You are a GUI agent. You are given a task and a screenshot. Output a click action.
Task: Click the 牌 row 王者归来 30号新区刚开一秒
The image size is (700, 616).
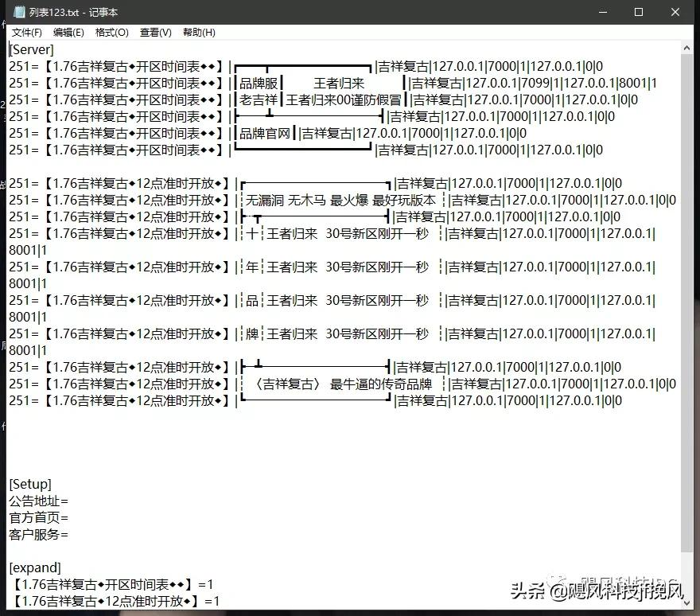click(x=348, y=334)
